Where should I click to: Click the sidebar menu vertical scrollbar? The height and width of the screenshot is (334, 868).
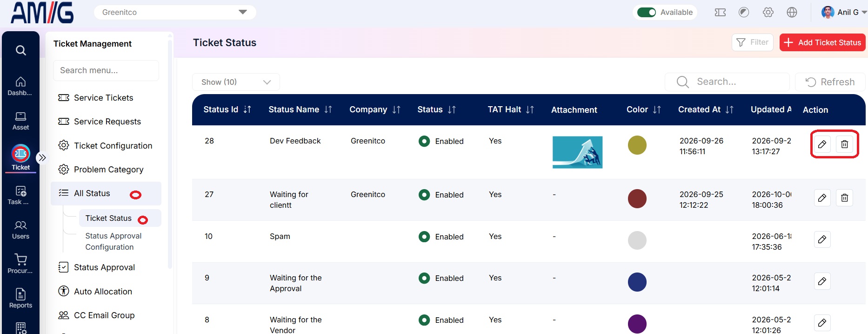(x=170, y=154)
